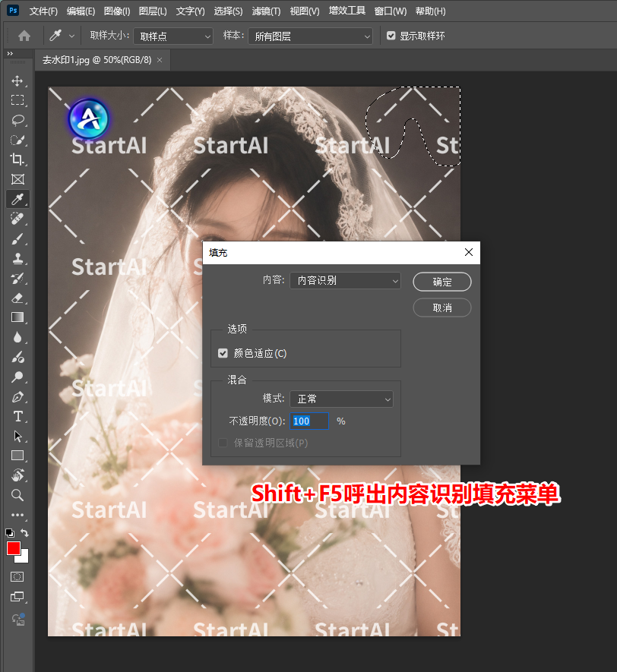Select the Smudge tool below the Blur tool
This screenshot has height=672, width=617.
pyautogui.click(x=17, y=357)
